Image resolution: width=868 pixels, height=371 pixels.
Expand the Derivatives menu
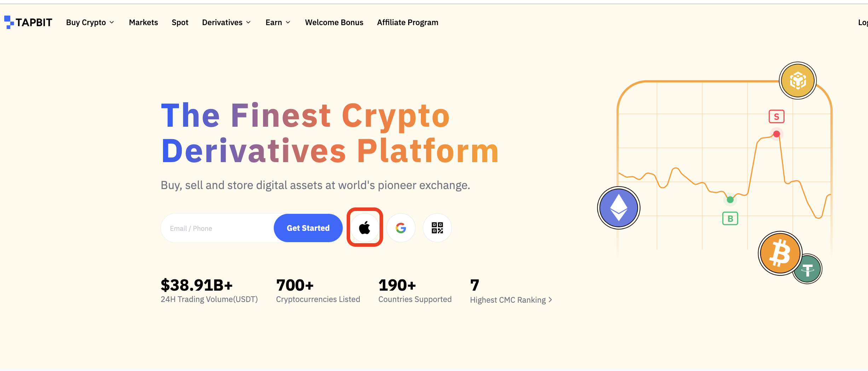coord(226,22)
